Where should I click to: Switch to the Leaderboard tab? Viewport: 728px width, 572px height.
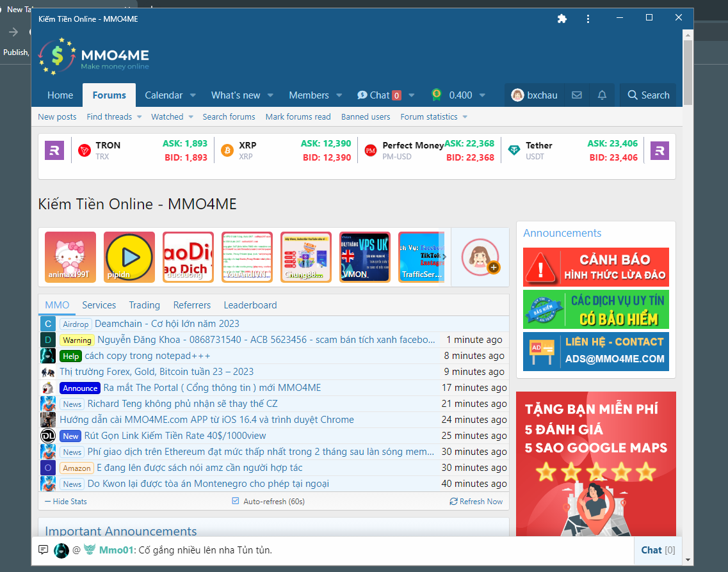pos(250,305)
